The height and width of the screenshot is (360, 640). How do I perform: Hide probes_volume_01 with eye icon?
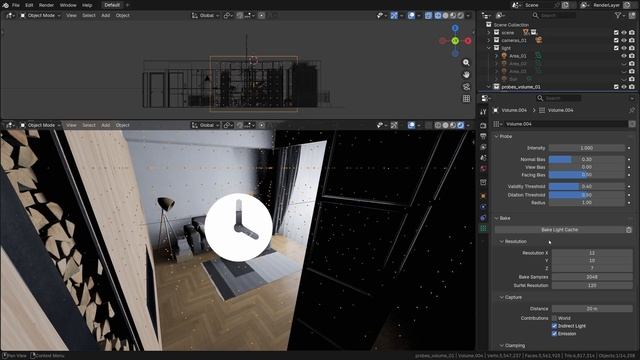(x=624, y=87)
